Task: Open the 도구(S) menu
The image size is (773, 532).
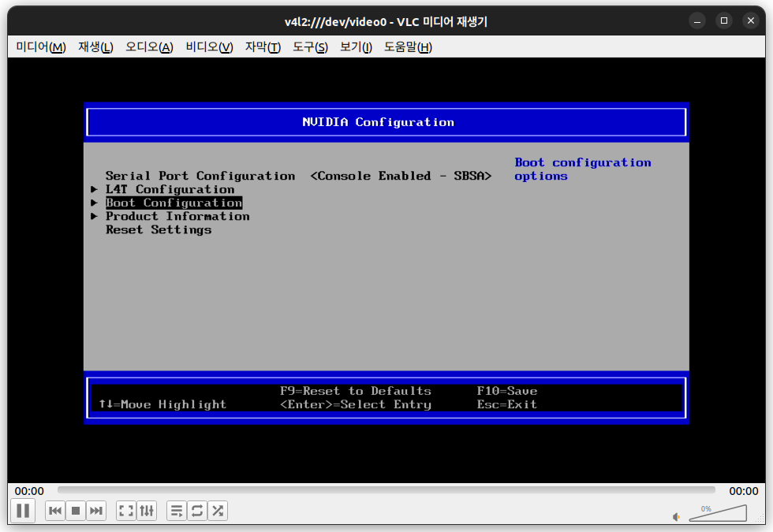Action: [x=310, y=47]
